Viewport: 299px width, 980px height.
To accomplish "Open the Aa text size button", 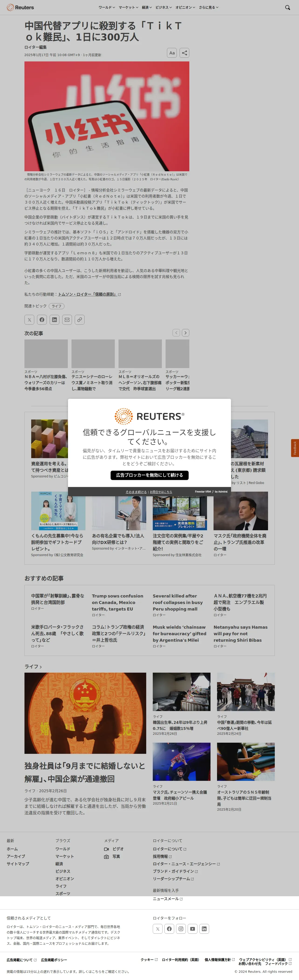I will (x=172, y=53).
